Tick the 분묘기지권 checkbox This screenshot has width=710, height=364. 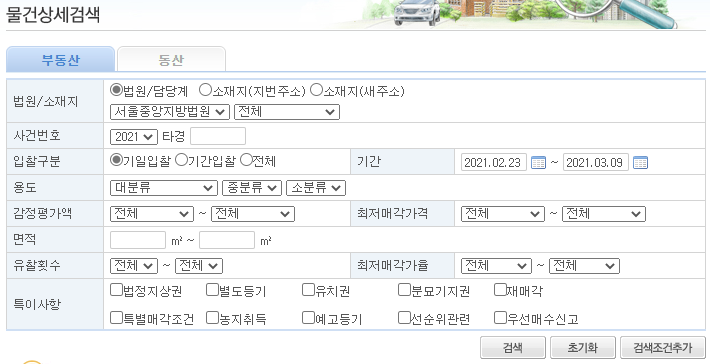tap(404, 290)
